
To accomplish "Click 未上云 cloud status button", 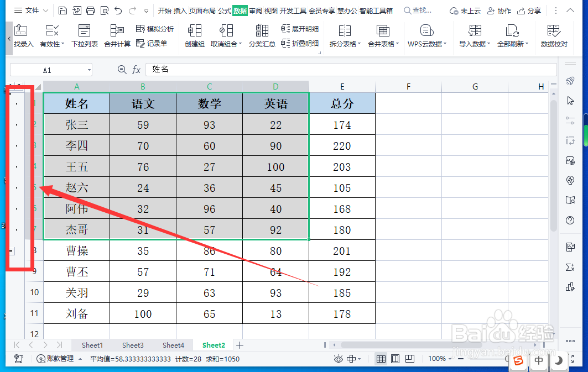I will coord(465,11).
